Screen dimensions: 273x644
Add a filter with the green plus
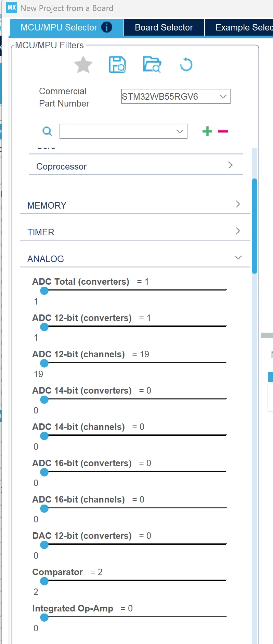point(207,131)
